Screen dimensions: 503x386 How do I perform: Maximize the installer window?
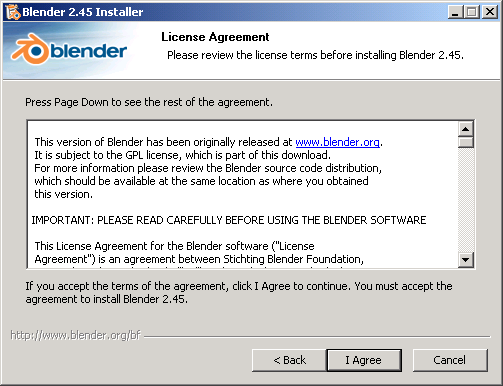pos(472,12)
